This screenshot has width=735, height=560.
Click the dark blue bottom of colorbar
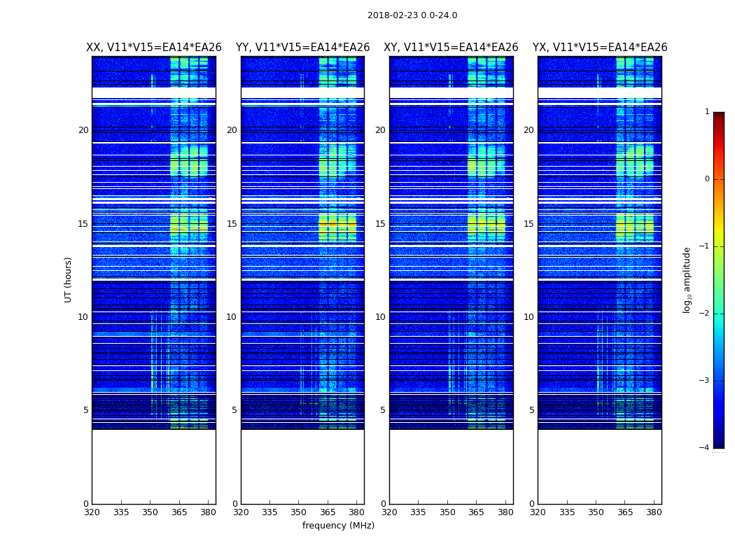click(x=719, y=440)
